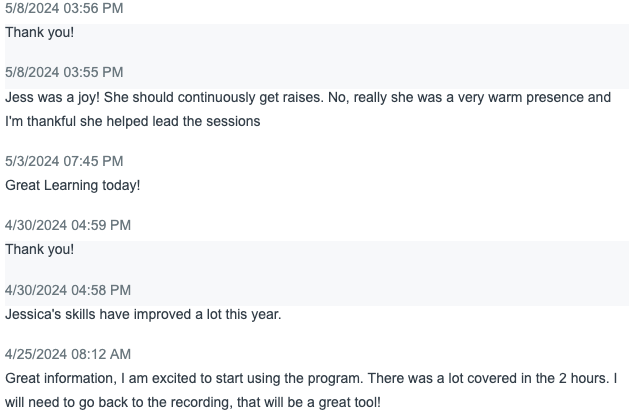631x411 pixels.
Task: Click the 4/30/2024 04:59 PM timestamp
Action: 68,225
